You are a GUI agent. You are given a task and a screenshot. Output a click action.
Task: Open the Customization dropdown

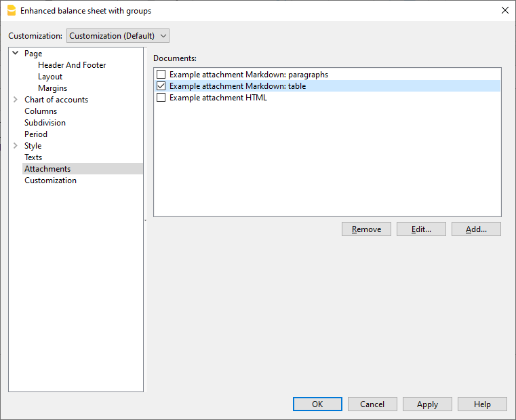tap(118, 35)
